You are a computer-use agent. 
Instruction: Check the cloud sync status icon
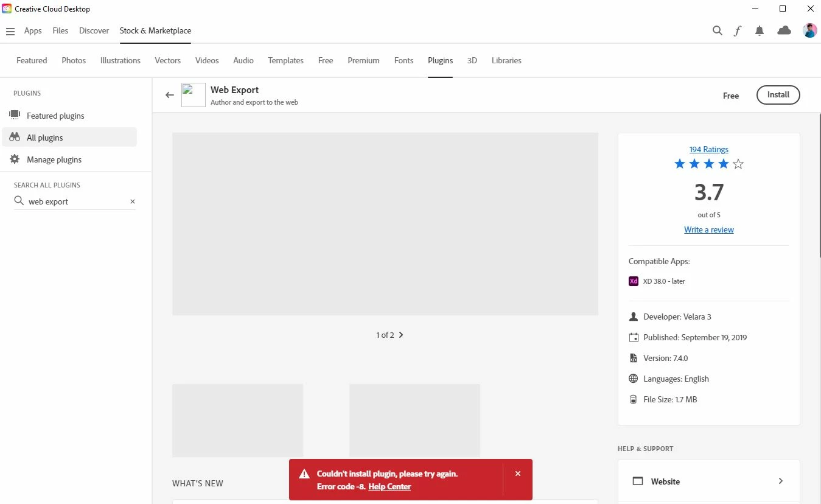coord(784,30)
